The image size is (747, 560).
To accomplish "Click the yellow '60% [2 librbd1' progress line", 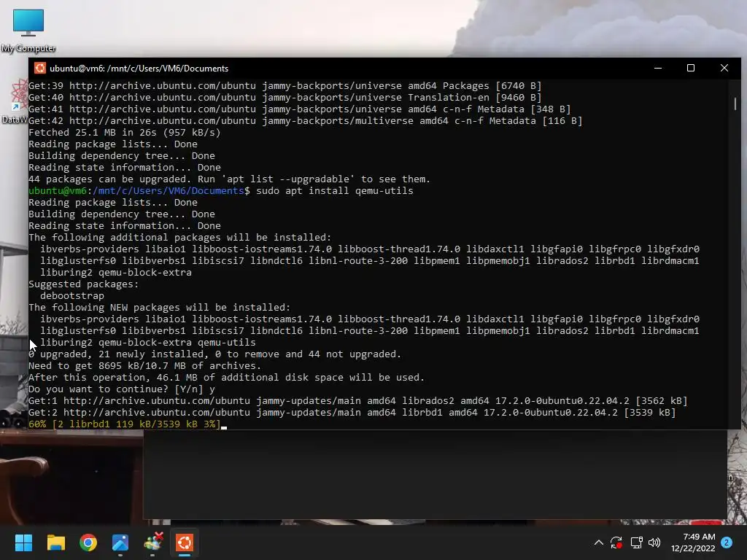I will click(x=124, y=424).
